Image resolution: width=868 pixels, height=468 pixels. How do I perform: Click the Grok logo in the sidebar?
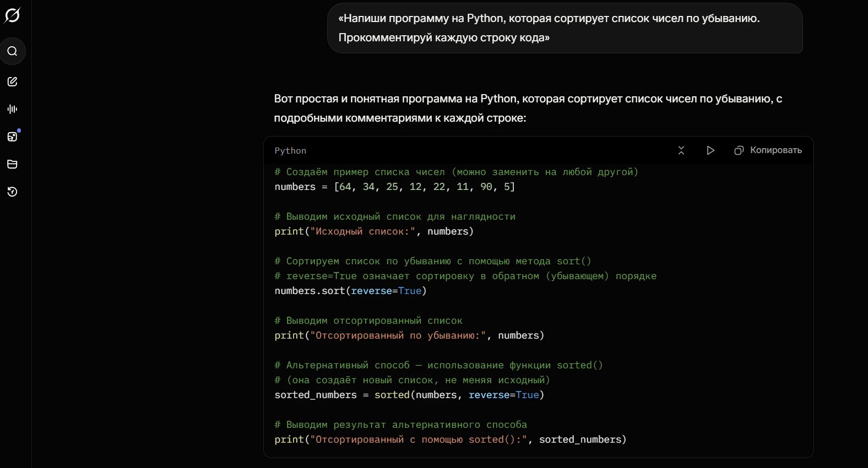click(x=12, y=15)
